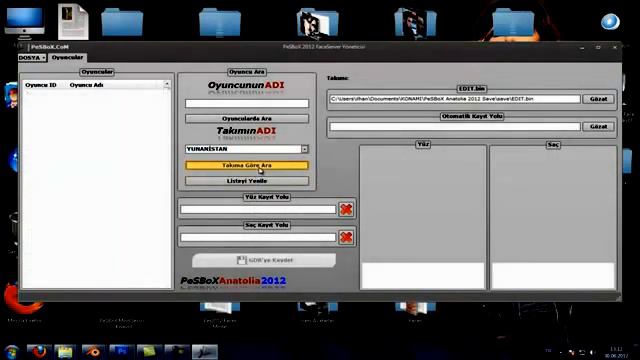Click the GDB'ye Kaydet save button
This screenshot has width=640, height=360.
click(x=264, y=260)
